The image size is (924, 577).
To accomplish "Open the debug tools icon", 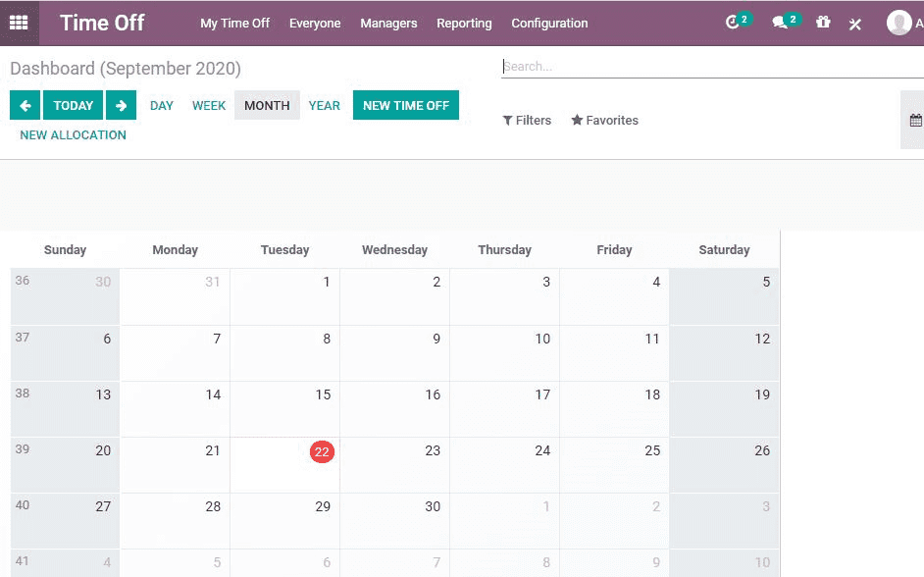I will [855, 24].
